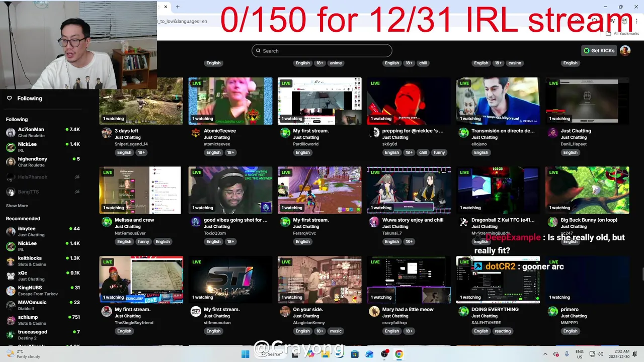Select 'funny' tag under sk8g0d stream
The width and height of the screenshot is (644, 362).
[x=439, y=152]
